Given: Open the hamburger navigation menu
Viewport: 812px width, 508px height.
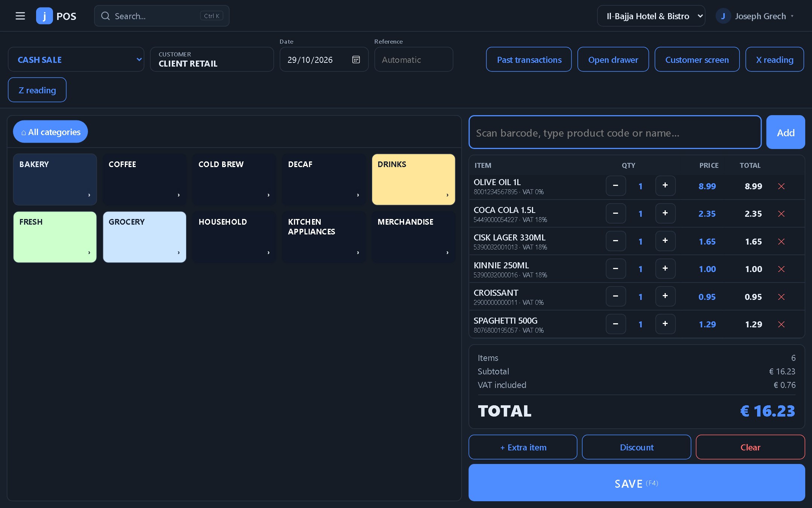Looking at the screenshot, I should [x=20, y=16].
